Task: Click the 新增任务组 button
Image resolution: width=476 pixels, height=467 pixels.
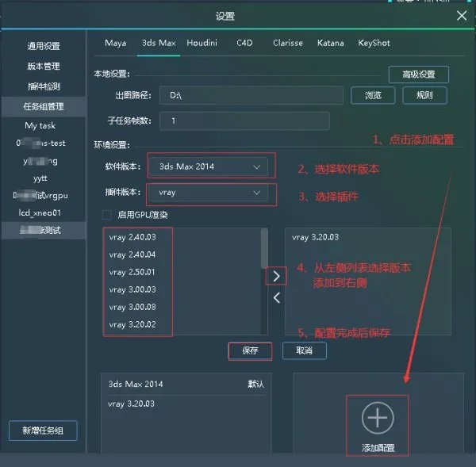Action: [43, 431]
